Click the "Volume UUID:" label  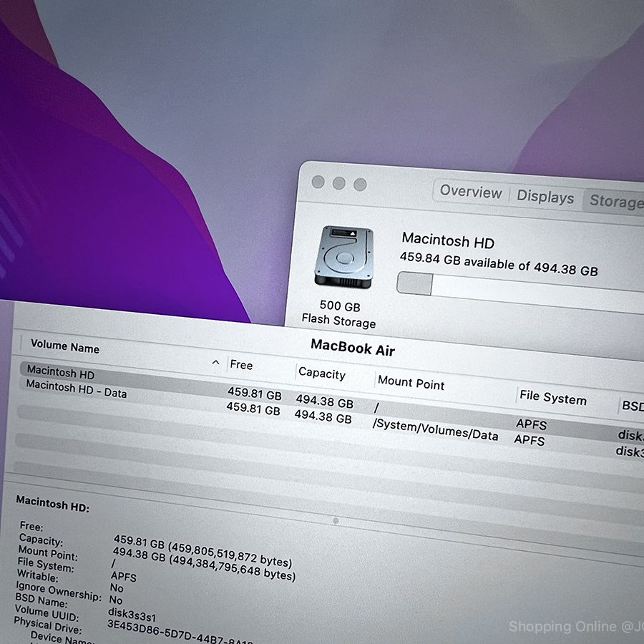coord(47,612)
